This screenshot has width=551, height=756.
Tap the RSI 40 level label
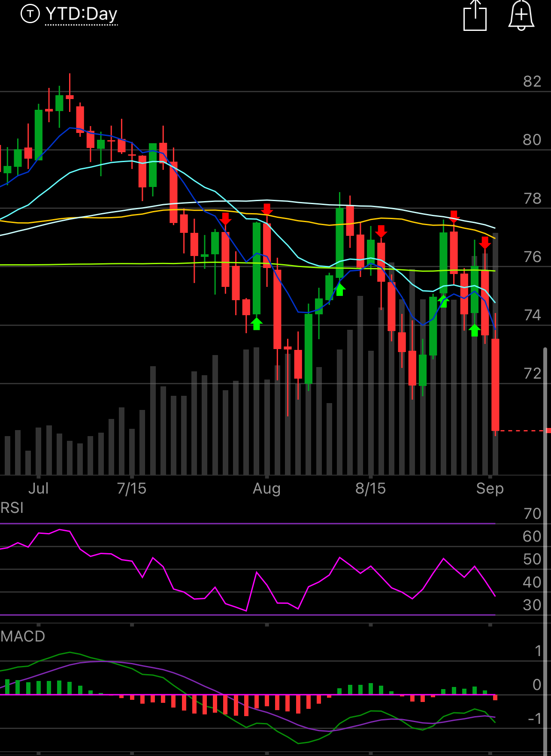[x=532, y=582]
